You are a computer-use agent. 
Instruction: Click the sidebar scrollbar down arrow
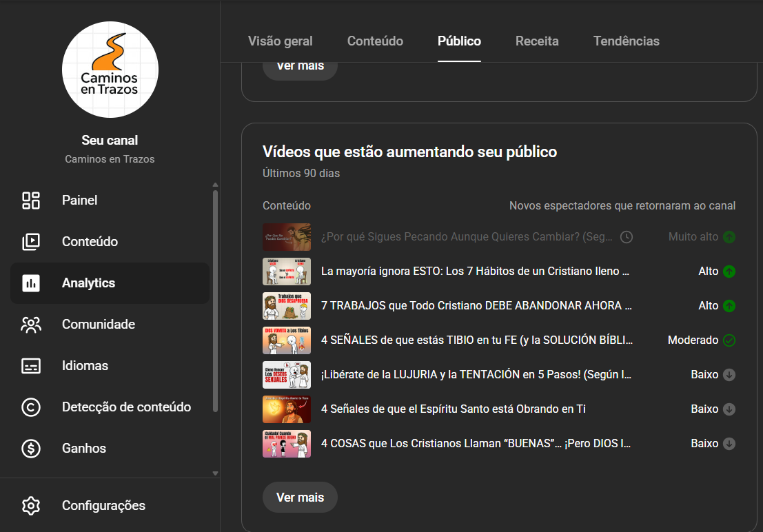[215, 473]
